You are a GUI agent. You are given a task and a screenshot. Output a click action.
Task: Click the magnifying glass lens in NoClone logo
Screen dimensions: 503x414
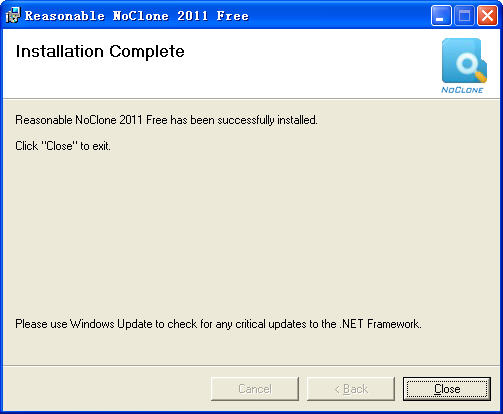coord(467,62)
